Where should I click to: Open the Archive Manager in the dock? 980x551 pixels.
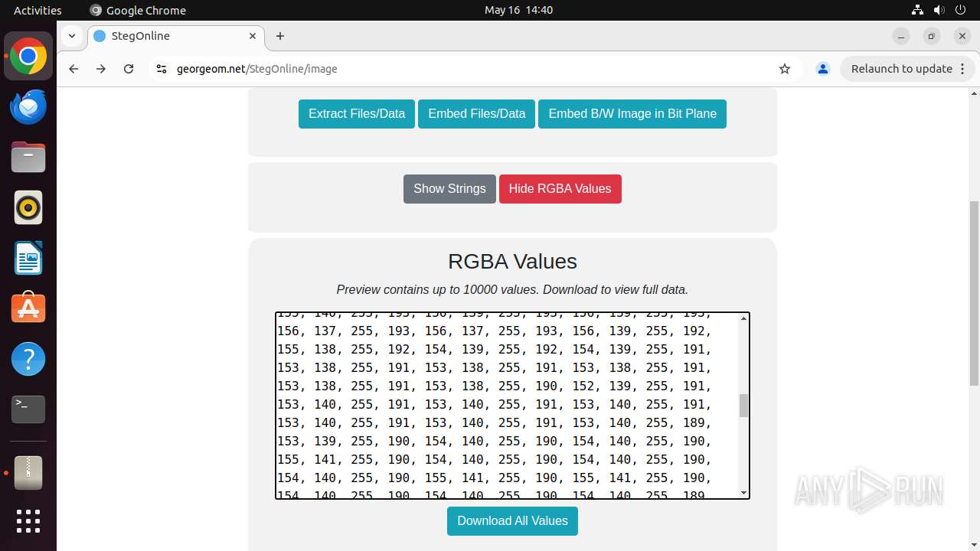[28, 472]
